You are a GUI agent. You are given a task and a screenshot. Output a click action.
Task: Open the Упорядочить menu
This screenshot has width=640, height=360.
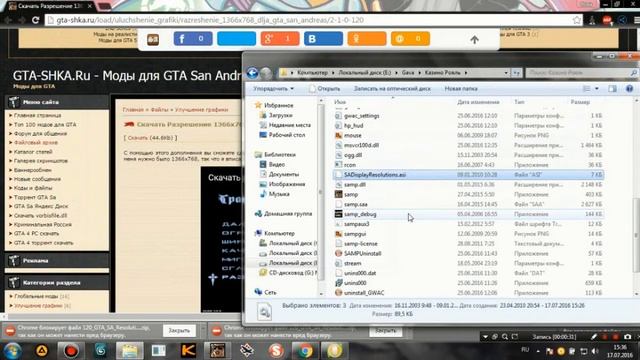pos(273,89)
